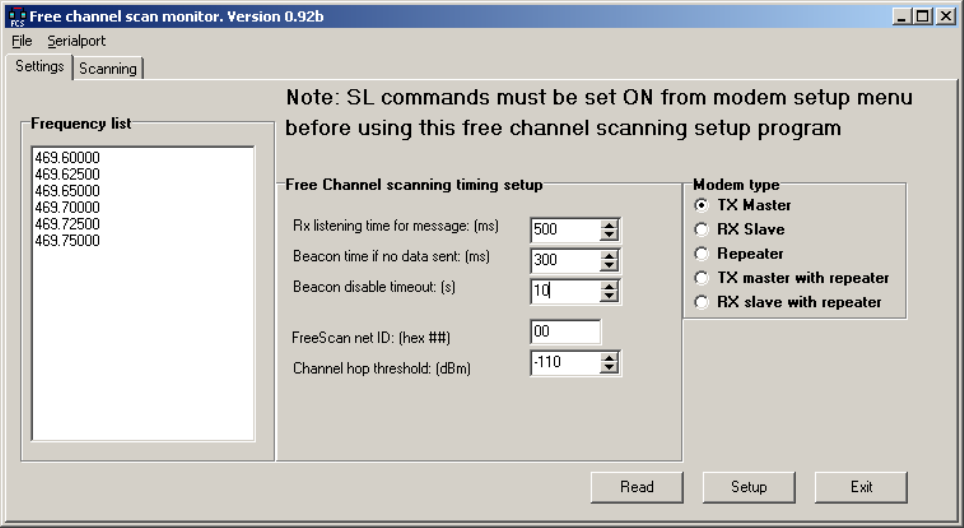This screenshot has height=528, width=964.
Task: Select frequency 469.72500 in list
Action: pos(143,224)
